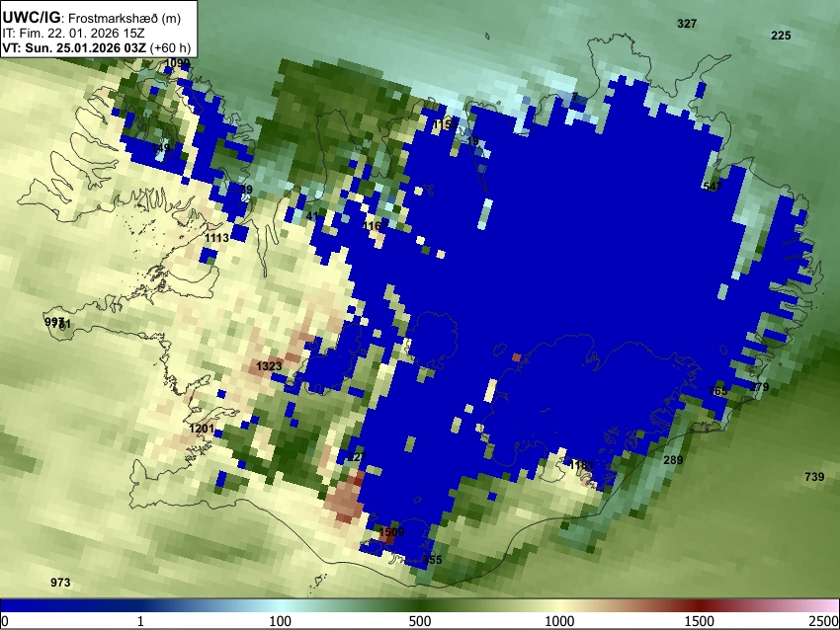Click the map value '973'
Viewport: 840px width, 630px height.
60,583
